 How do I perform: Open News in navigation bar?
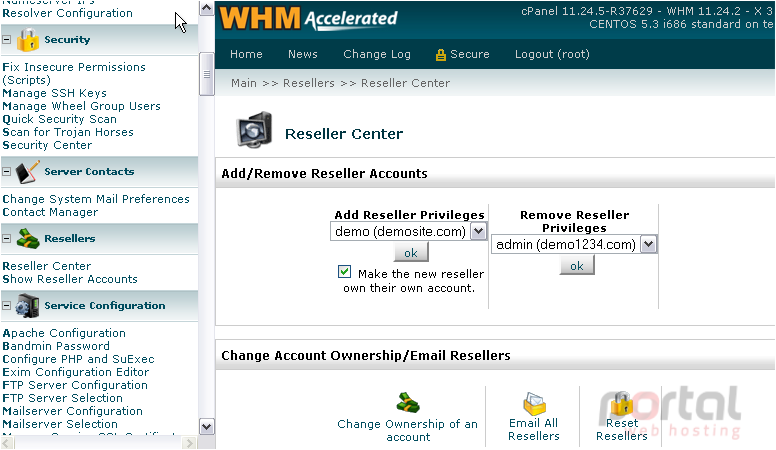coord(303,54)
